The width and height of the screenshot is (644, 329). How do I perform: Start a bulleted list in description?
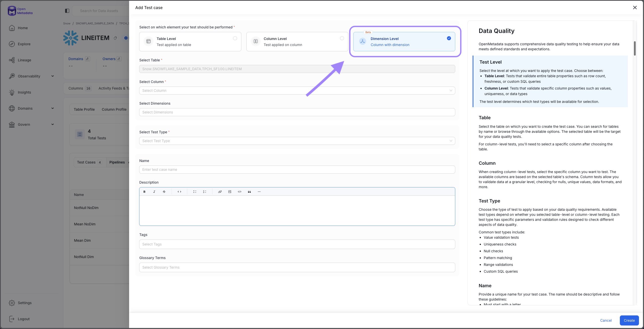[195, 192]
